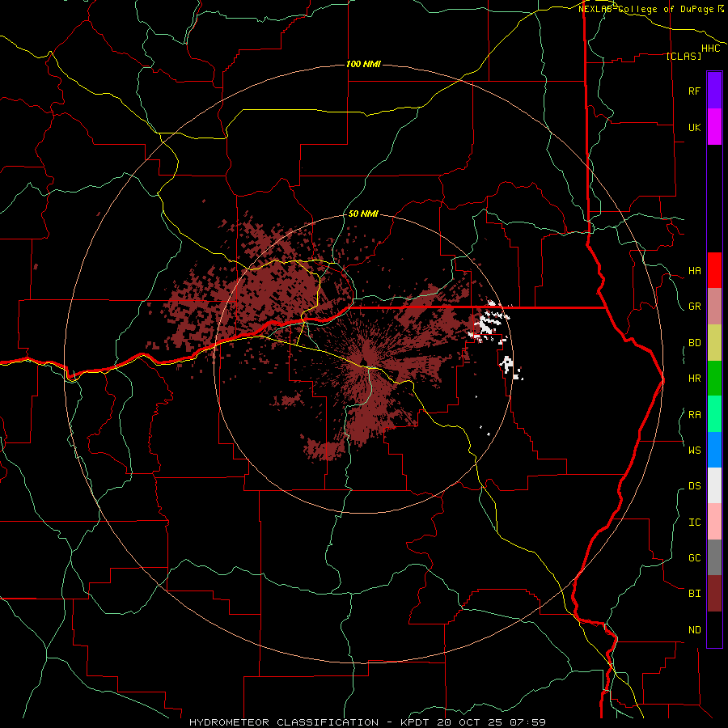Click the HR green legend swatch
The width and height of the screenshot is (728, 728).
point(714,379)
